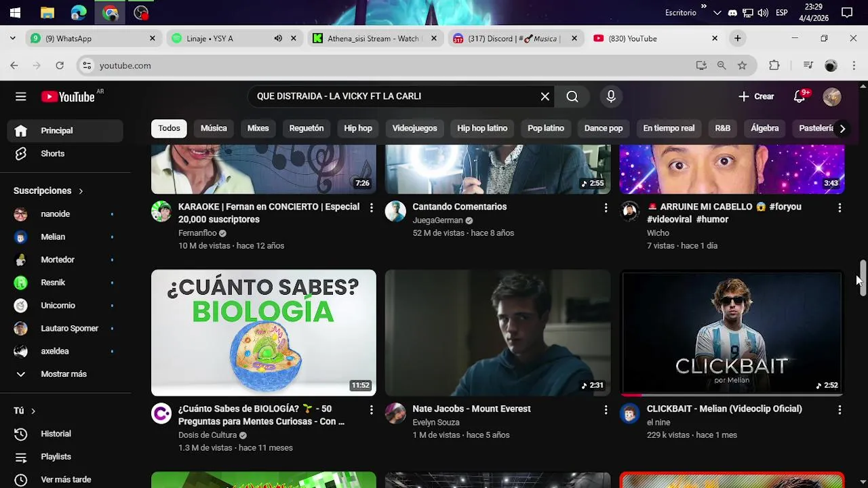
Task: Open Chrome three-dot menu
Action: pyautogui.click(x=854, y=66)
